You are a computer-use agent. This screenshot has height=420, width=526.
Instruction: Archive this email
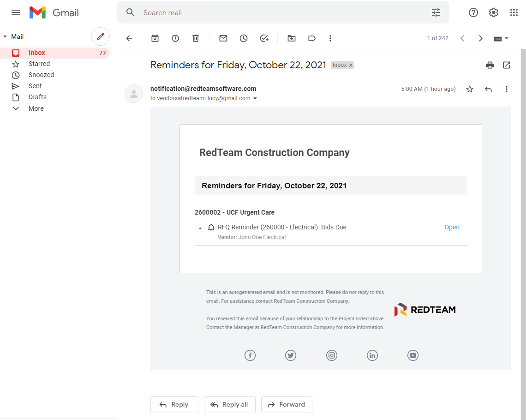(155, 38)
